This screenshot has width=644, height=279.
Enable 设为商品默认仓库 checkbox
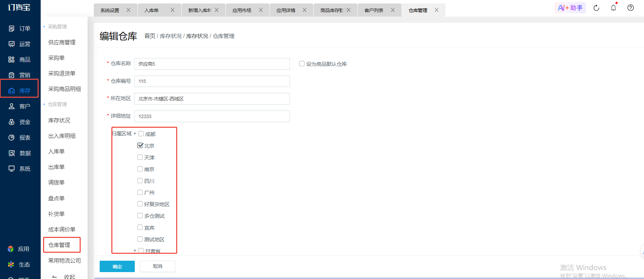pos(302,64)
